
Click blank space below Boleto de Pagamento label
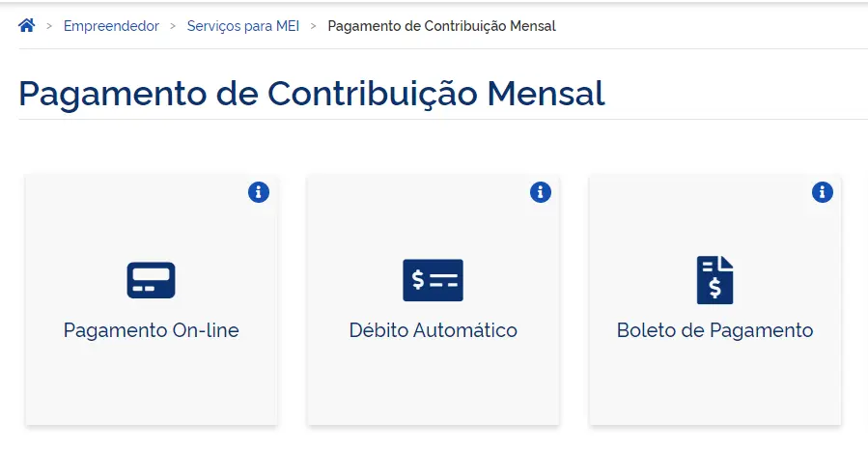tap(714, 384)
